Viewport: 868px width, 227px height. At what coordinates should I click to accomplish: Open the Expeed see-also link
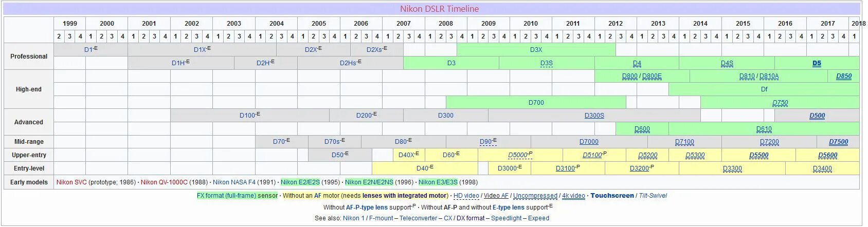coord(538,218)
